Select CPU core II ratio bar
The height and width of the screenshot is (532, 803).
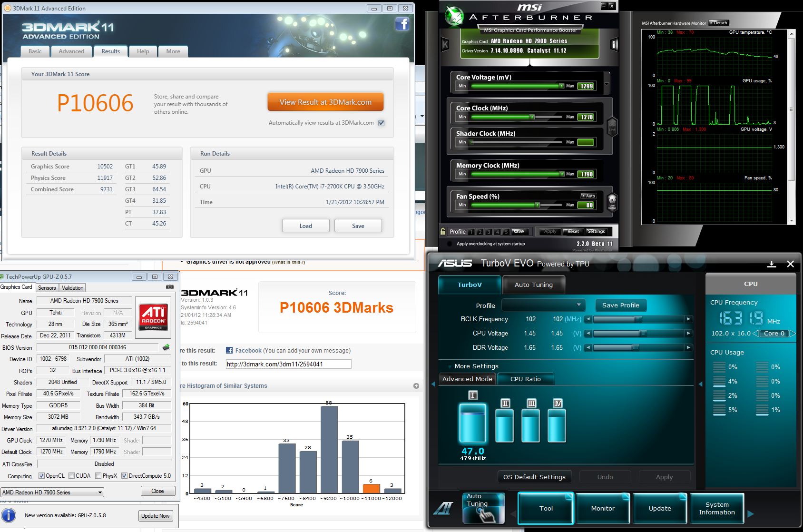click(x=504, y=425)
